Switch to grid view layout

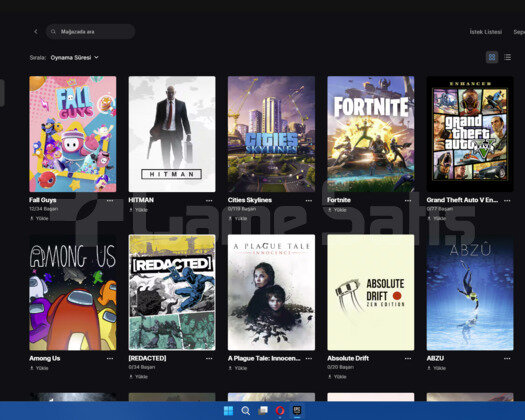pos(492,57)
